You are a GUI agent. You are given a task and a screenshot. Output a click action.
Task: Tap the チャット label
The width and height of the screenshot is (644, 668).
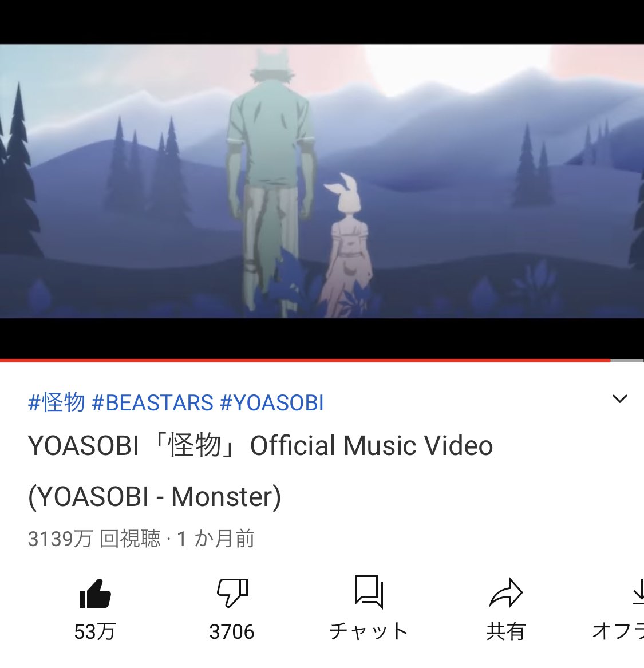click(369, 631)
